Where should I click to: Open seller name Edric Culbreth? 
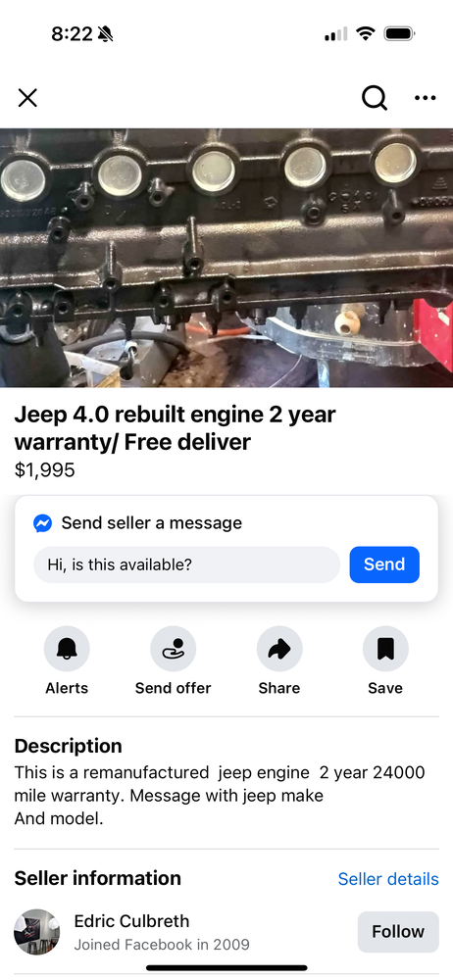[131, 920]
